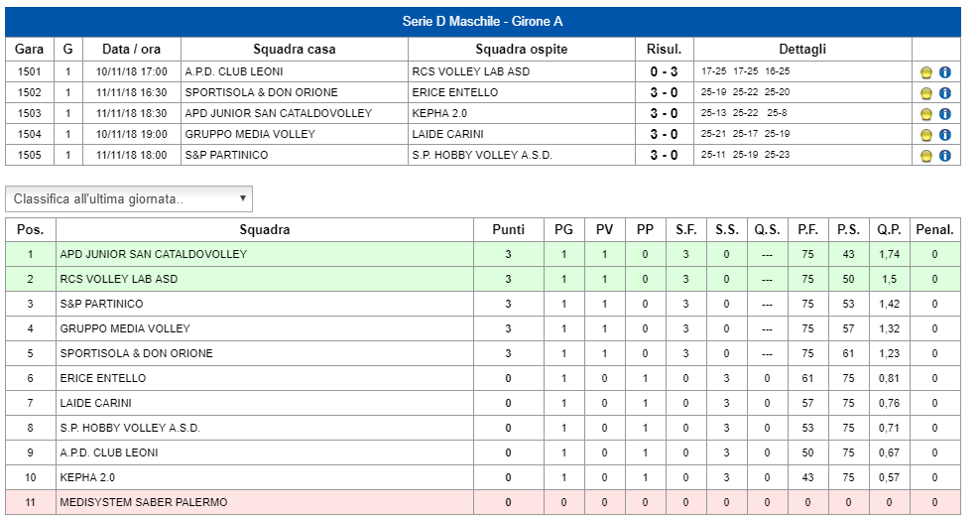The height and width of the screenshot is (516, 980).
Task: Click the yellow ball icon for match 1503
Action: click(x=926, y=114)
